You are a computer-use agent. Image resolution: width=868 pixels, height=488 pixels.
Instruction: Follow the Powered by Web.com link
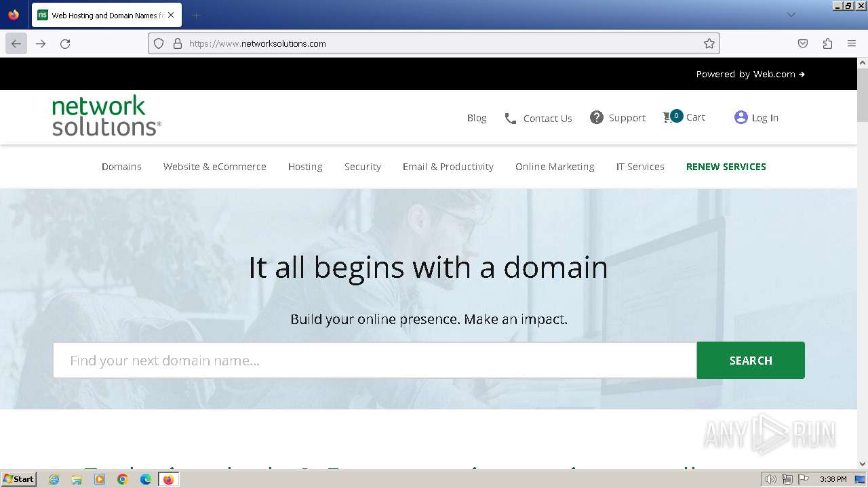750,74
